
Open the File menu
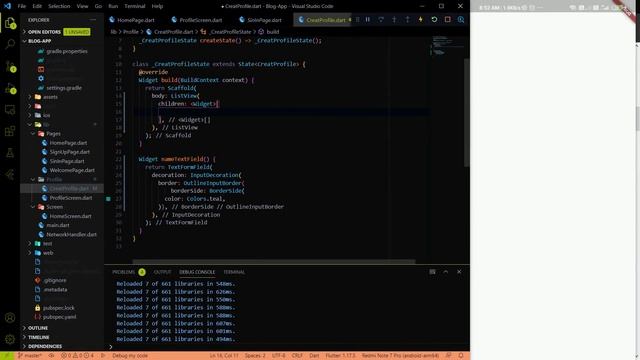coord(22,6)
